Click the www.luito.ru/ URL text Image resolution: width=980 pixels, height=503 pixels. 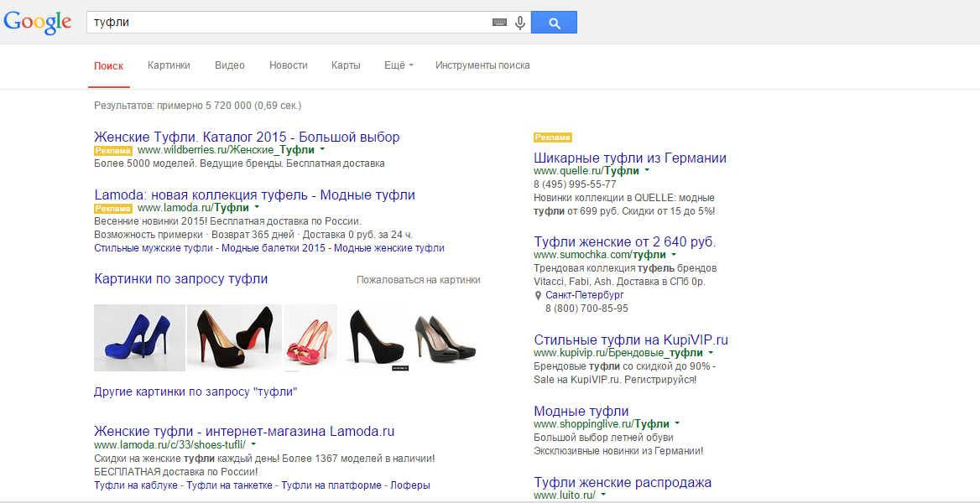click(566, 495)
